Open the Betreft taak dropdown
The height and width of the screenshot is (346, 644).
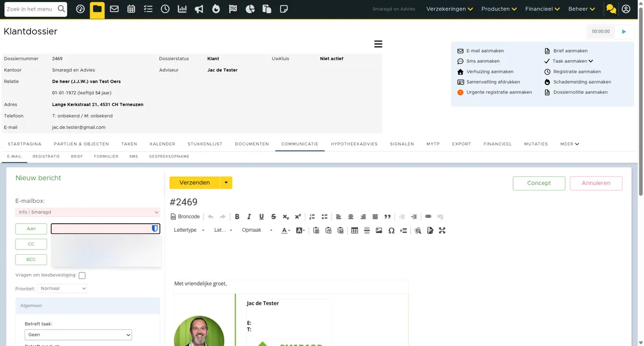(x=78, y=335)
